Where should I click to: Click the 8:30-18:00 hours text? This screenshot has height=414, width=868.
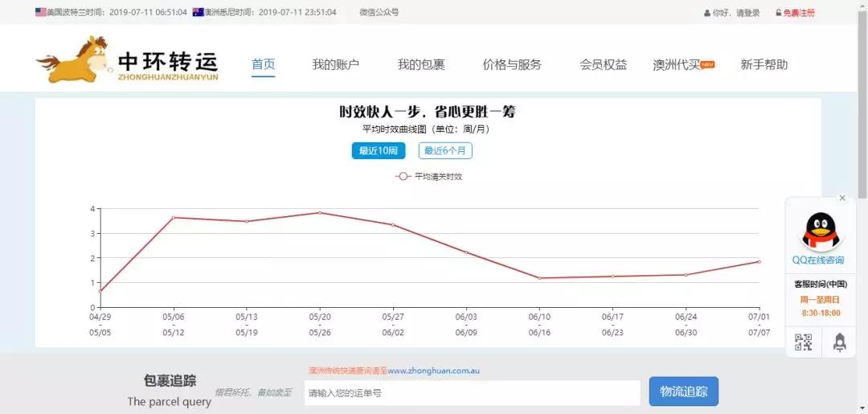[x=821, y=313]
